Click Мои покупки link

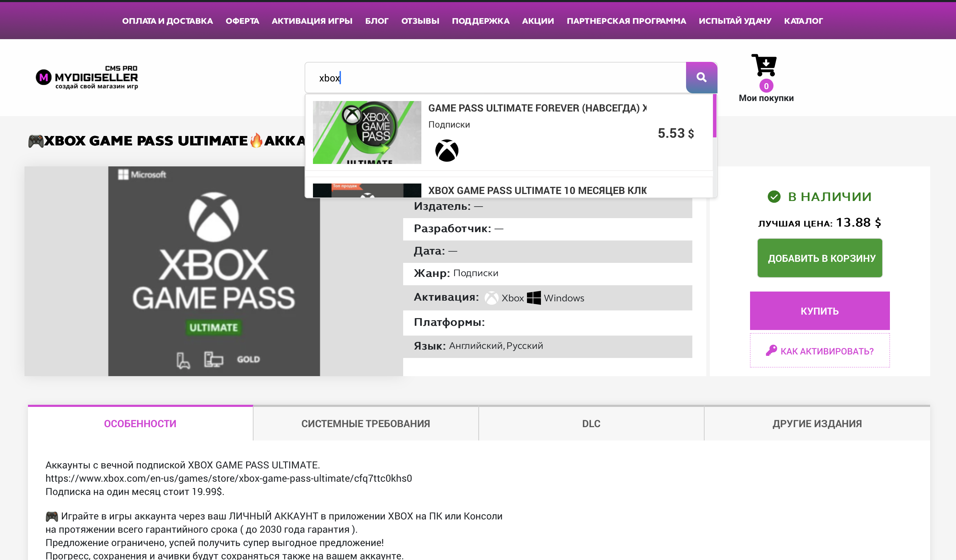click(x=766, y=98)
